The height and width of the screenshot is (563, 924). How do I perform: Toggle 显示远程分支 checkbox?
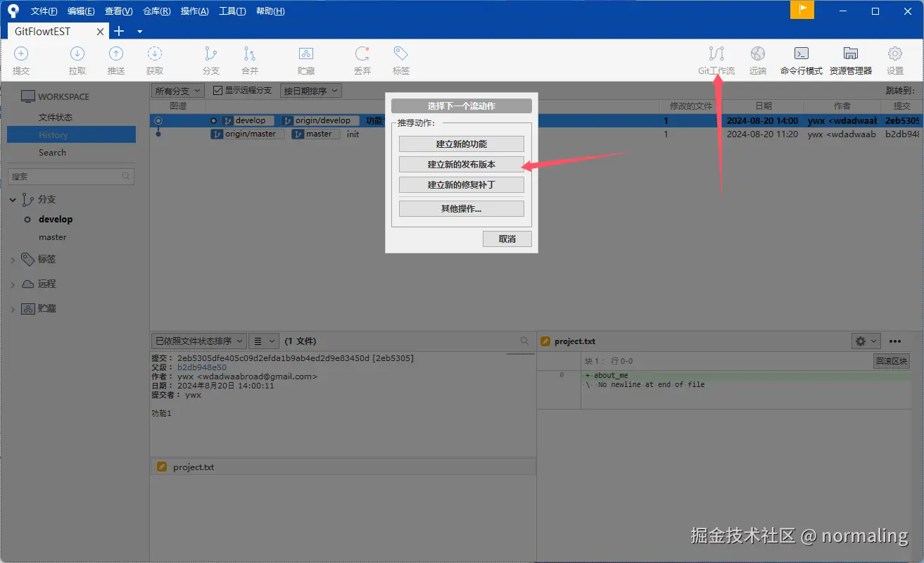(x=217, y=91)
